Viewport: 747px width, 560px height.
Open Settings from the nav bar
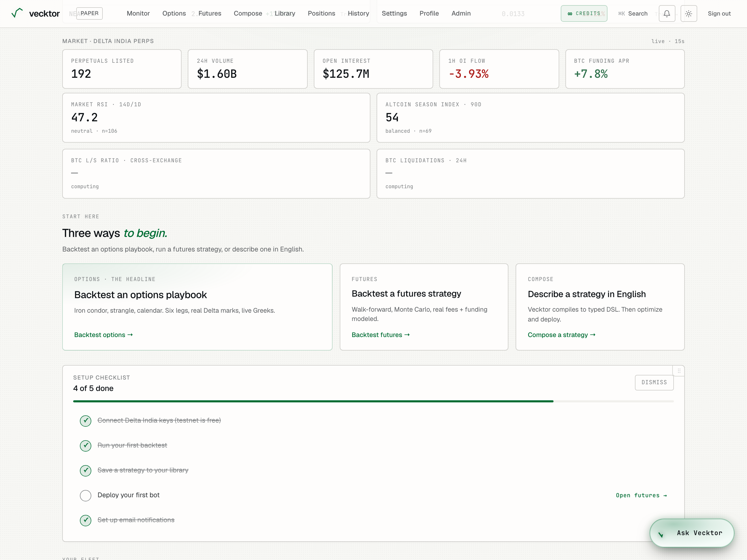point(394,13)
